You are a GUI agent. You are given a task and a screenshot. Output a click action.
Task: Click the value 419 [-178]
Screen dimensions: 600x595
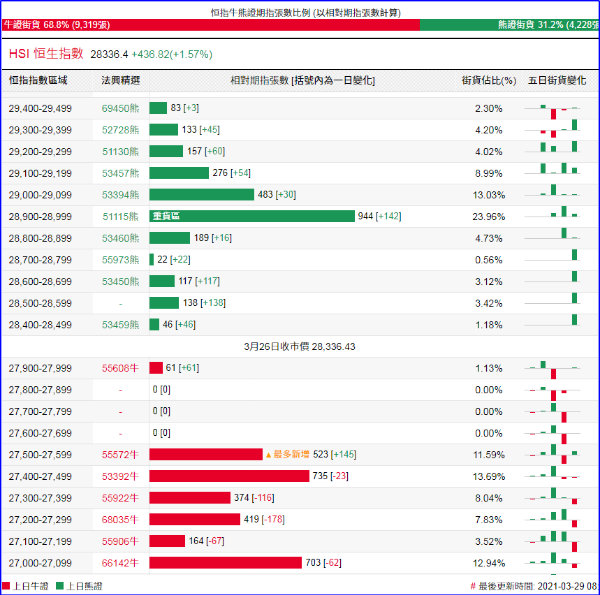(264, 520)
